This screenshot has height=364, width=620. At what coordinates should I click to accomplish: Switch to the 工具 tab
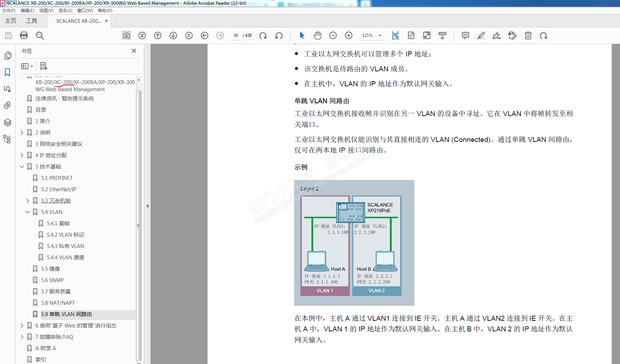pyautogui.click(x=32, y=21)
